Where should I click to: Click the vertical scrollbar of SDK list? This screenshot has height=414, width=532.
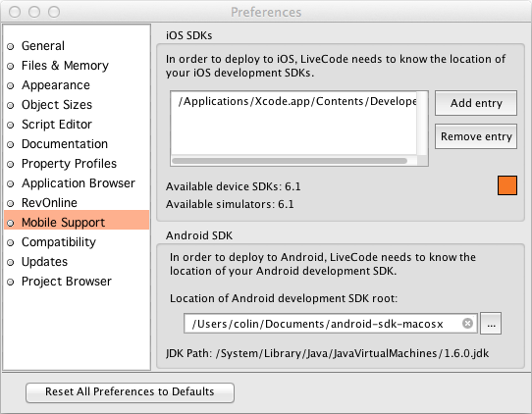tap(422, 124)
